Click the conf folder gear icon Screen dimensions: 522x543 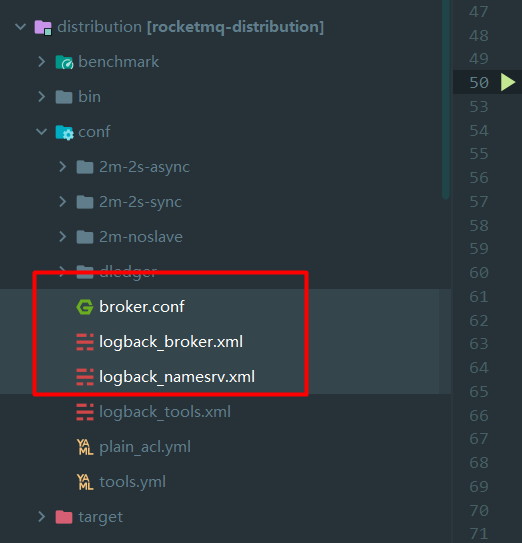[64, 132]
